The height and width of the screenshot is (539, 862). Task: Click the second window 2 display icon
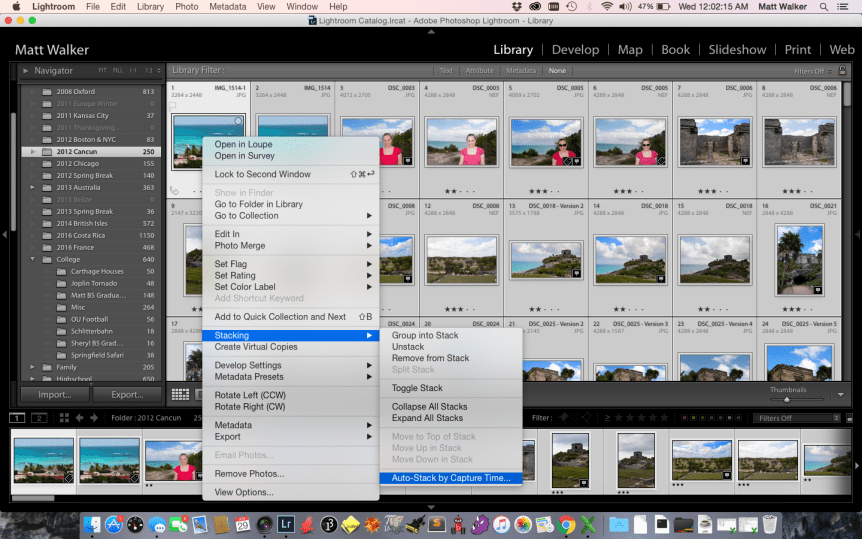[38, 418]
